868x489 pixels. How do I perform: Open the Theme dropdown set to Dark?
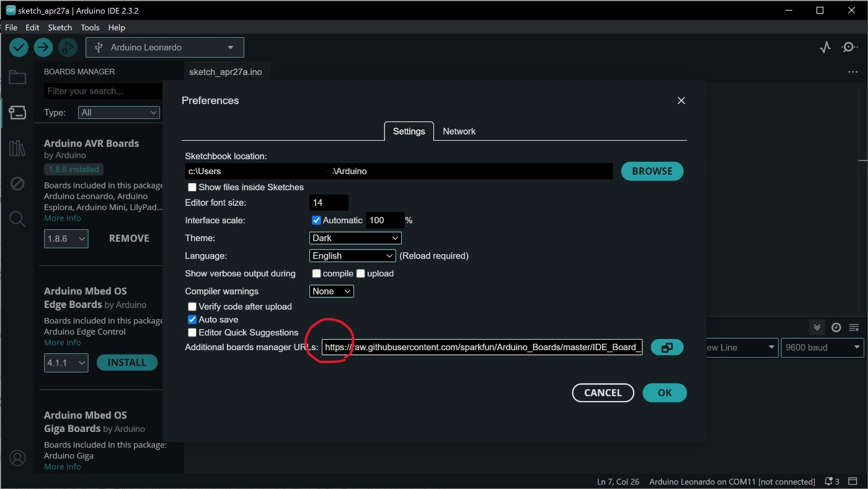pos(355,238)
